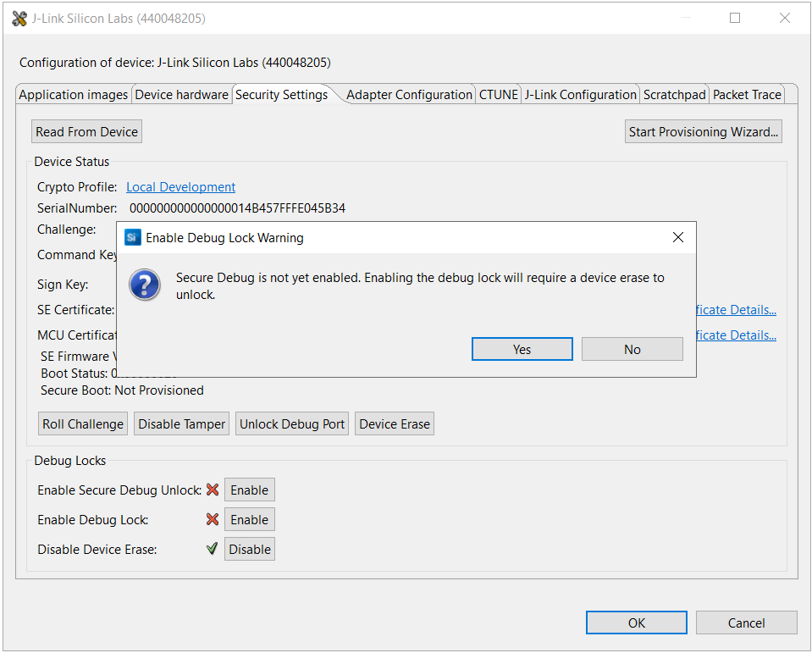Click the question mark icon in the warning

(145, 285)
